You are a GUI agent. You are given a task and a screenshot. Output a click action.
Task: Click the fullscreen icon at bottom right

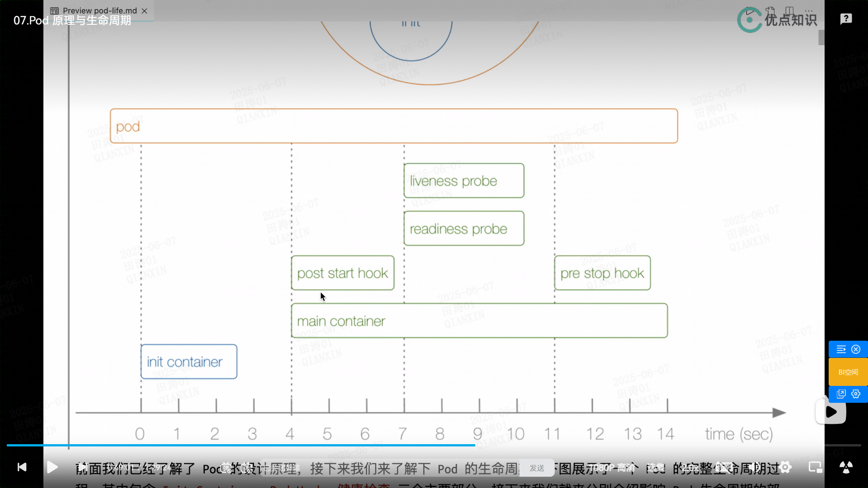[846, 467]
